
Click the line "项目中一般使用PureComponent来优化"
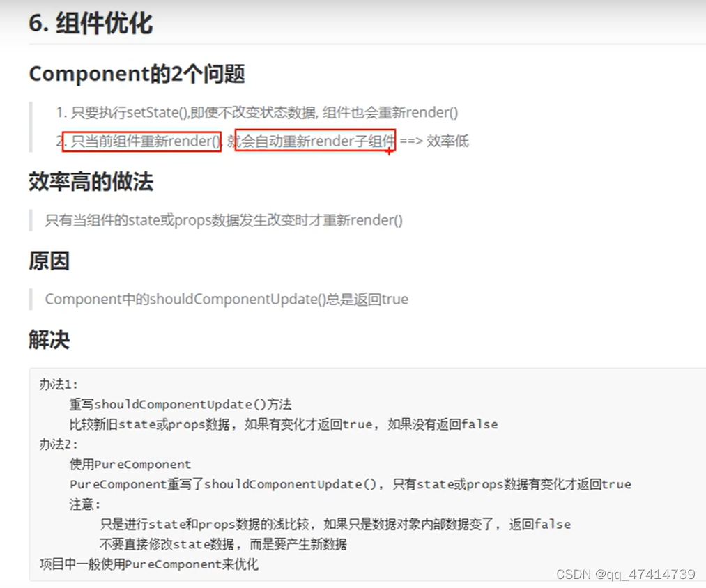tap(150, 564)
